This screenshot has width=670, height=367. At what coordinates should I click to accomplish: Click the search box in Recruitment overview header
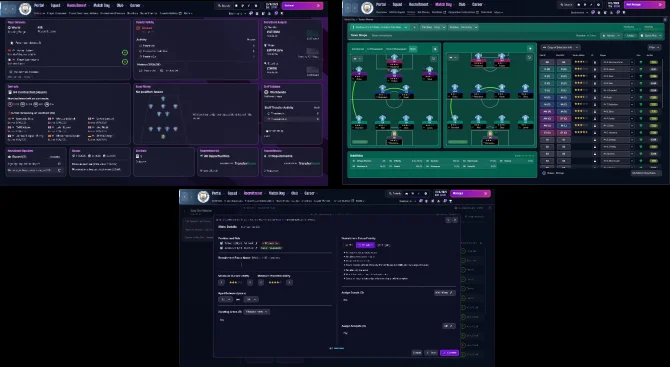pyautogui.click(x=223, y=6)
